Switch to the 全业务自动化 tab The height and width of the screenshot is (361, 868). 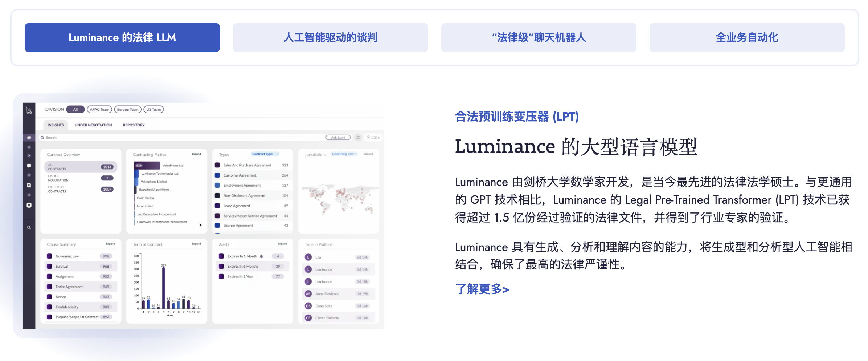pyautogui.click(x=747, y=37)
